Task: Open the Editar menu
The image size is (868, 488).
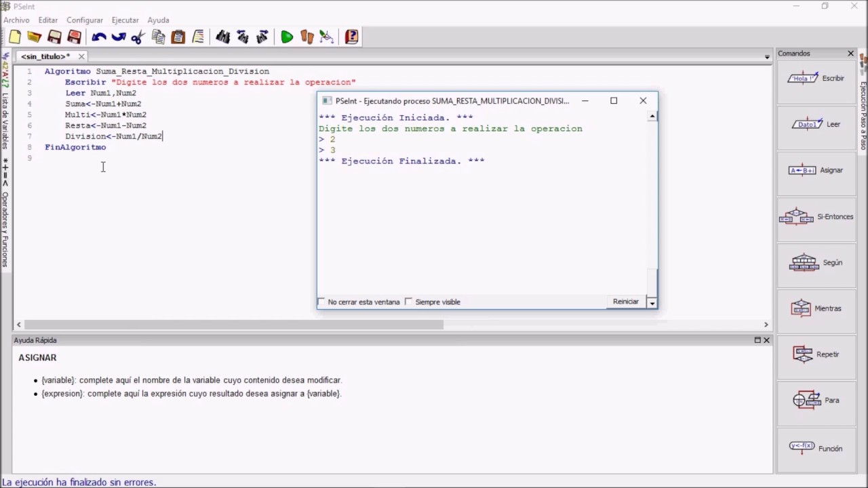Action: 48,20
